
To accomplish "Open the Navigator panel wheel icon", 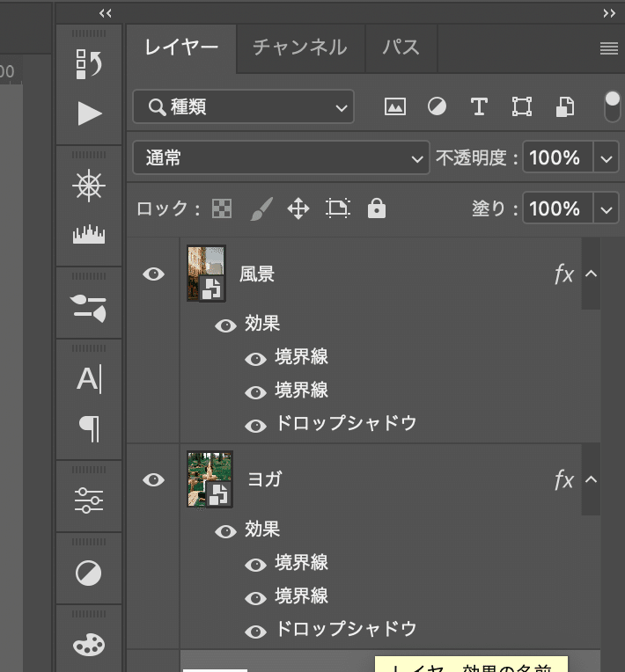I will tap(89, 186).
